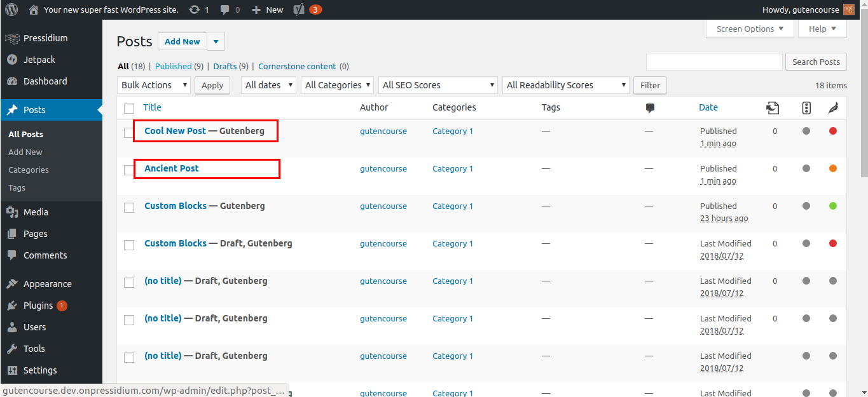Open Categories in Posts submenu

click(x=29, y=170)
